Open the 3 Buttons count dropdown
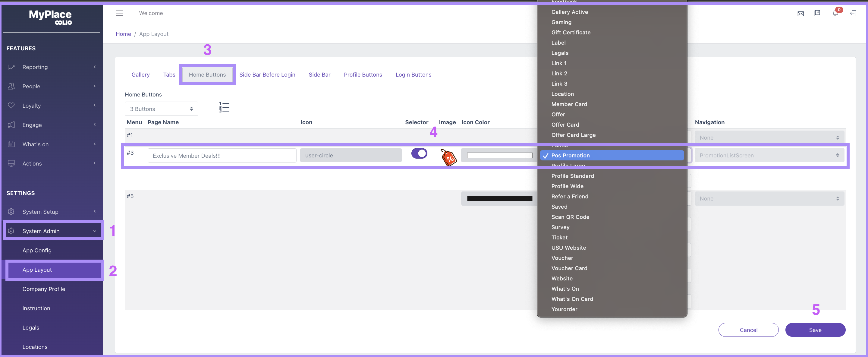The image size is (868, 357). (x=162, y=109)
